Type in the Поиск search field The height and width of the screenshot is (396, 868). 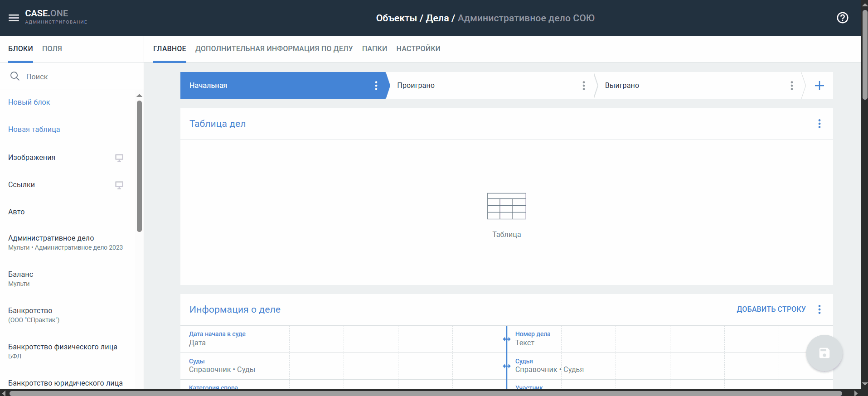77,77
